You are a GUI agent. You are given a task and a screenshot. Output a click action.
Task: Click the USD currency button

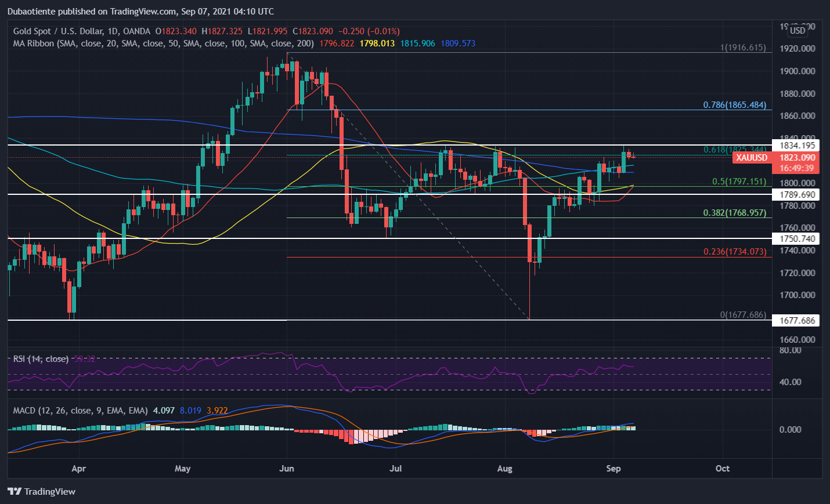(797, 31)
